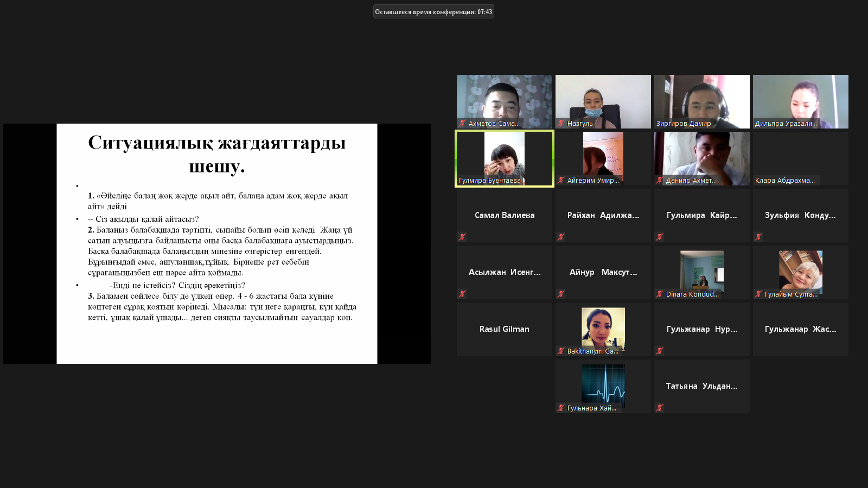Click Гулайым Султа's profile picture
Screen dimensions: 868x488
pos(800,271)
